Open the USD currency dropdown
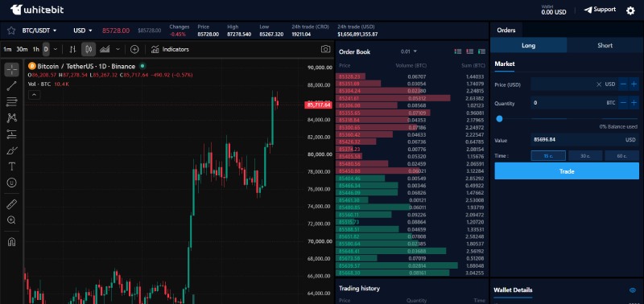 (x=83, y=31)
